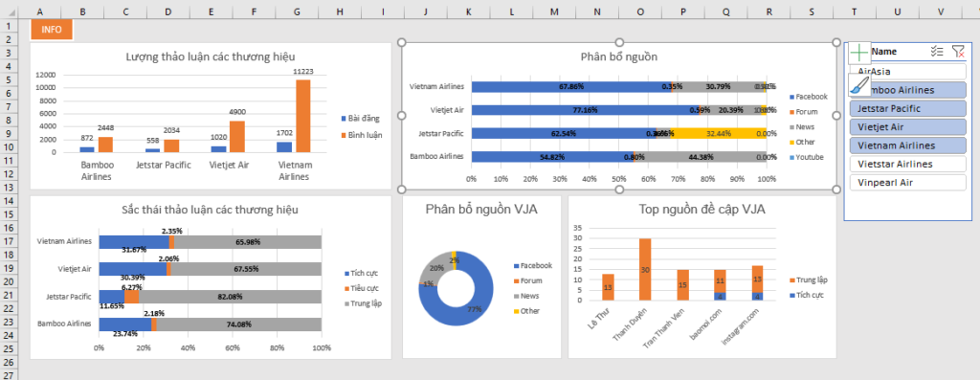Click Facebook legend in Phân bổ nguồn chart

808,97
